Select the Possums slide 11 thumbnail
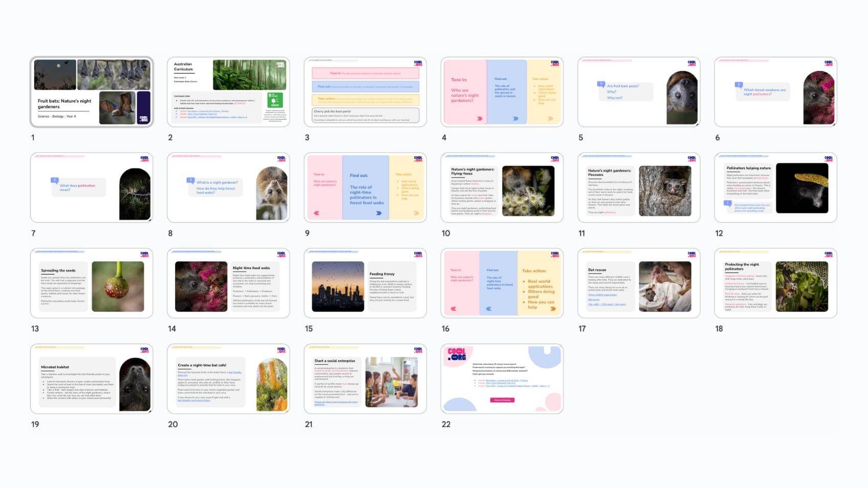Image resolution: width=868 pixels, height=488 pixels. pyautogui.click(x=639, y=188)
